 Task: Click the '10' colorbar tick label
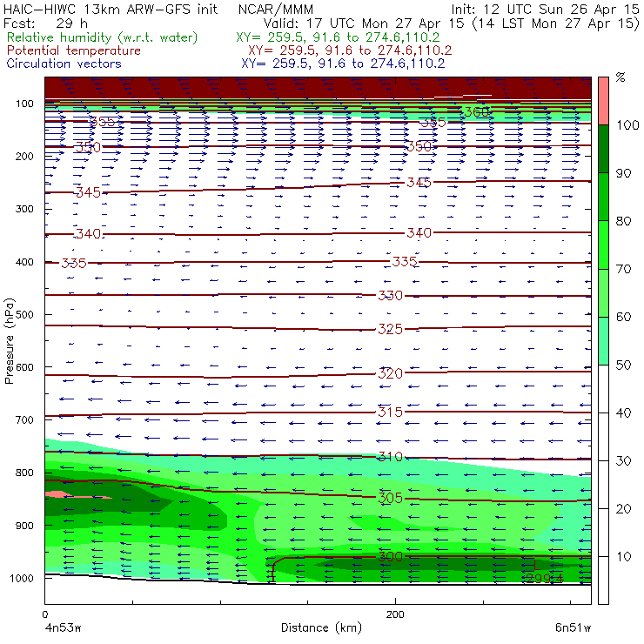point(623,557)
